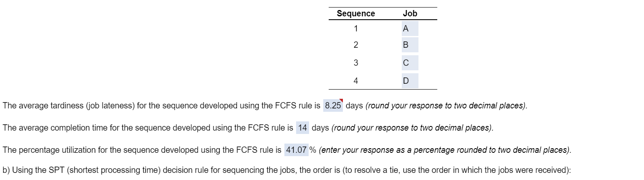The height and width of the screenshot is (180, 644).
Task: Click sequence number 4 in the table
Action: point(356,81)
